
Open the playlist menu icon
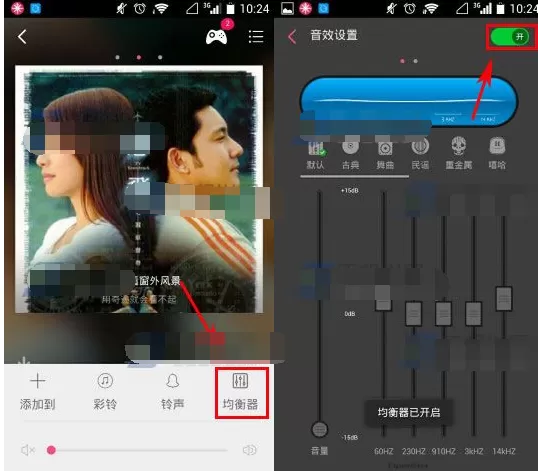click(x=256, y=36)
